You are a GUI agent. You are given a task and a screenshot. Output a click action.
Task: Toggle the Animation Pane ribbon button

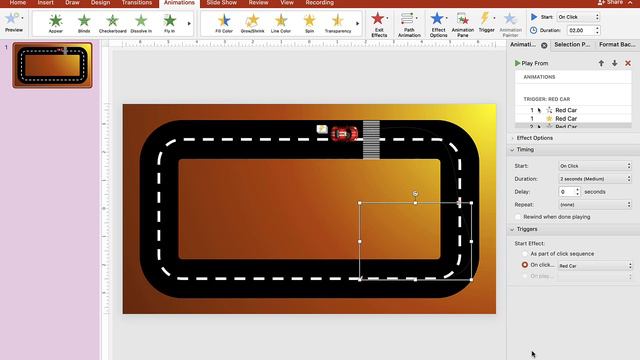(462, 24)
